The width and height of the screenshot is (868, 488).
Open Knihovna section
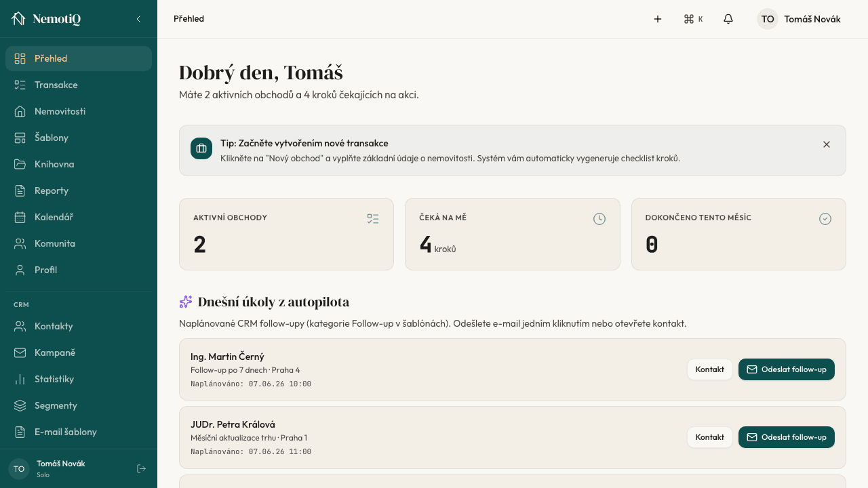click(x=79, y=164)
